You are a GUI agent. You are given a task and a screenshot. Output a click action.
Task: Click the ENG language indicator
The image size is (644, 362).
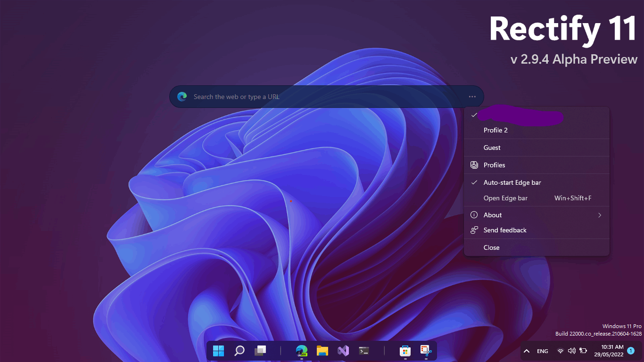pyautogui.click(x=543, y=351)
